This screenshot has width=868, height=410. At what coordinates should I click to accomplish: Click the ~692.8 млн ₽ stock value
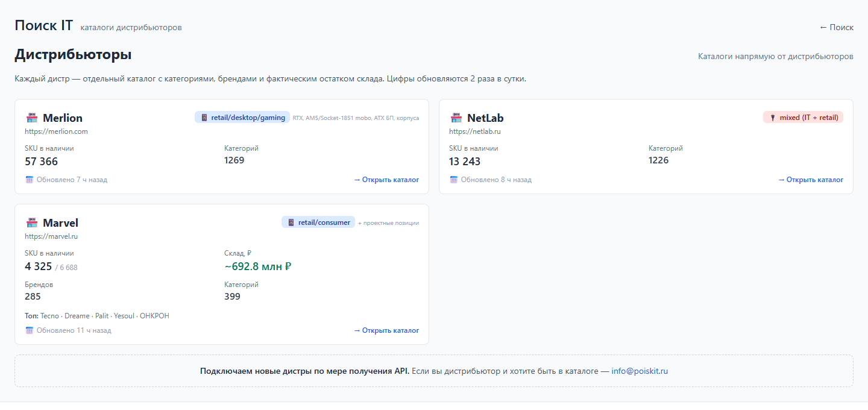coord(258,266)
